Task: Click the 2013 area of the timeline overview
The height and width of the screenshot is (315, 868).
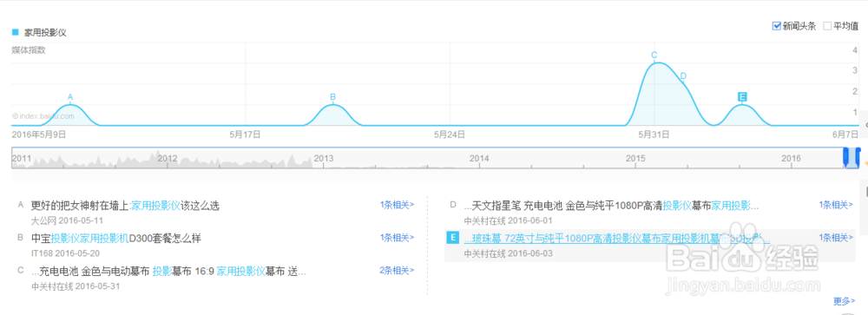Action: tap(324, 158)
